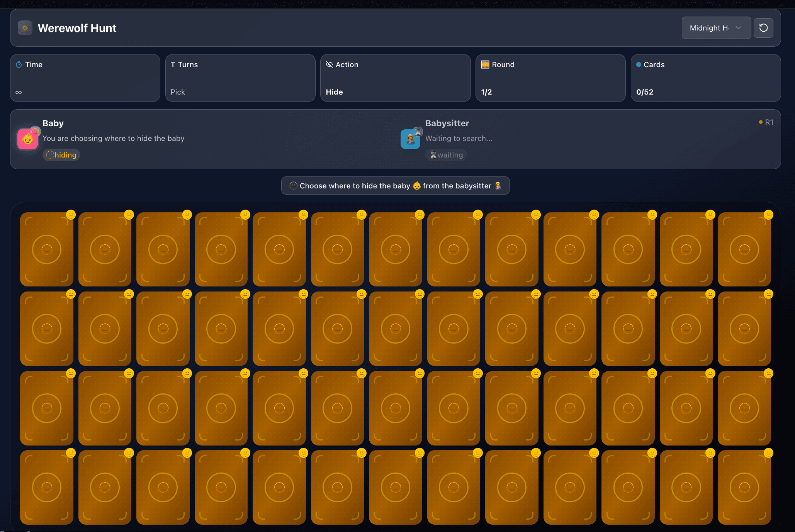Toggle the sun theme icon beside title
795x532 pixels.
[x=25, y=28]
